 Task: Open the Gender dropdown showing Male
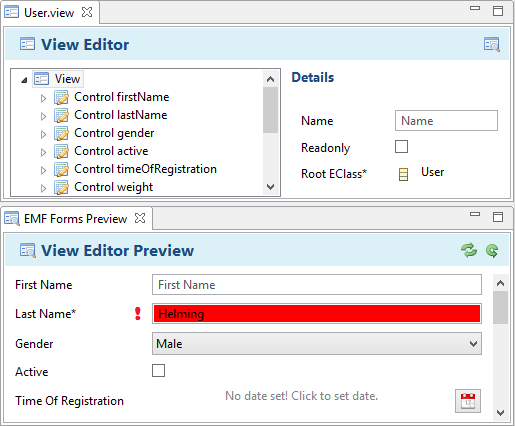coord(317,343)
